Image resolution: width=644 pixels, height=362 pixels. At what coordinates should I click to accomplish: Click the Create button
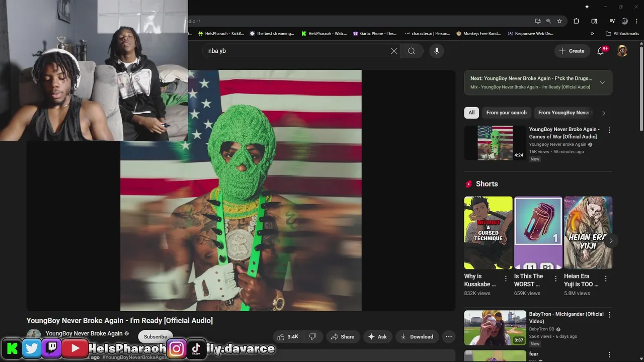point(572,51)
